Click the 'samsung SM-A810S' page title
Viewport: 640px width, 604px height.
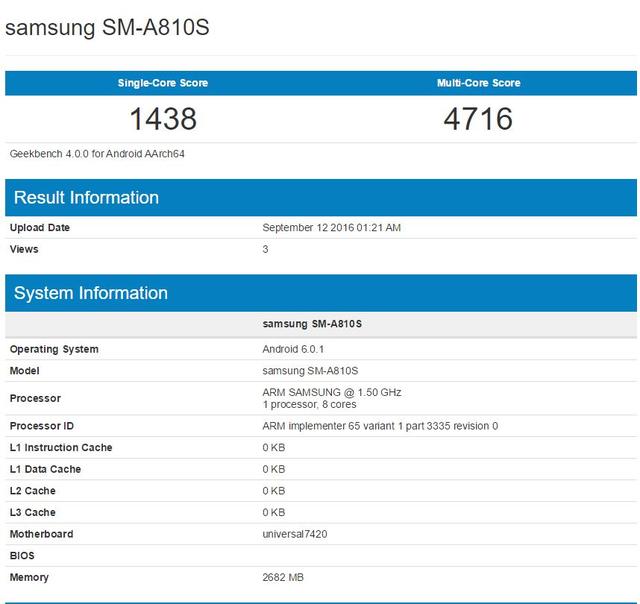(107, 28)
